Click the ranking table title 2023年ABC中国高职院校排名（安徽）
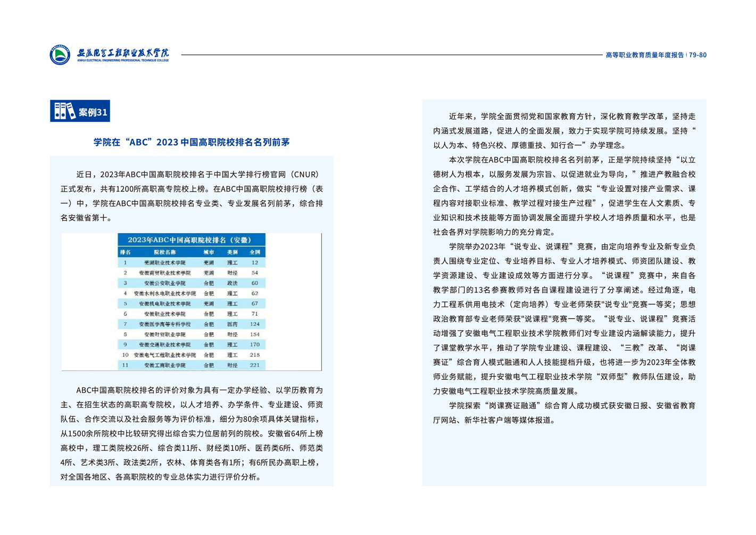Image resolution: width=756 pixels, height=535 pixels. [190, 240]
